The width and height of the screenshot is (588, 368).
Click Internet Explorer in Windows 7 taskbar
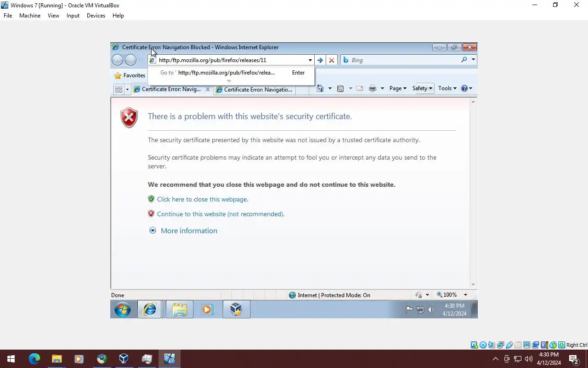[149, 310]
